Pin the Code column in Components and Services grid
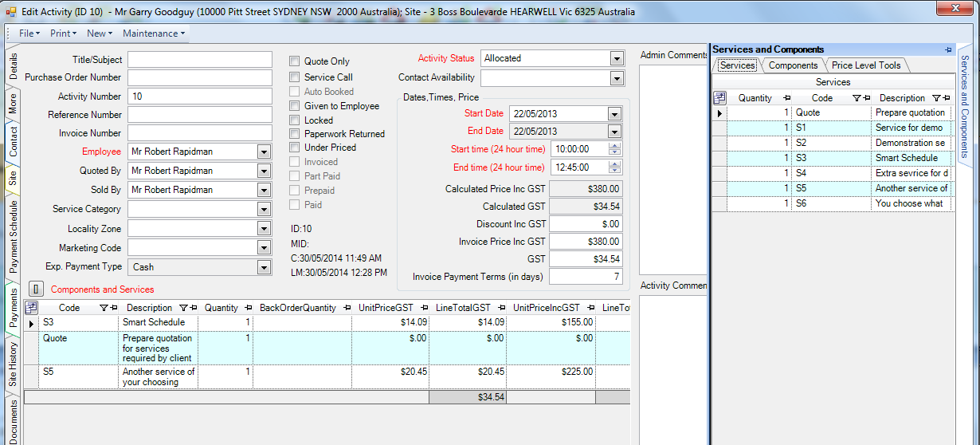Viewport: 980px width, 445px height. (113, 308)
